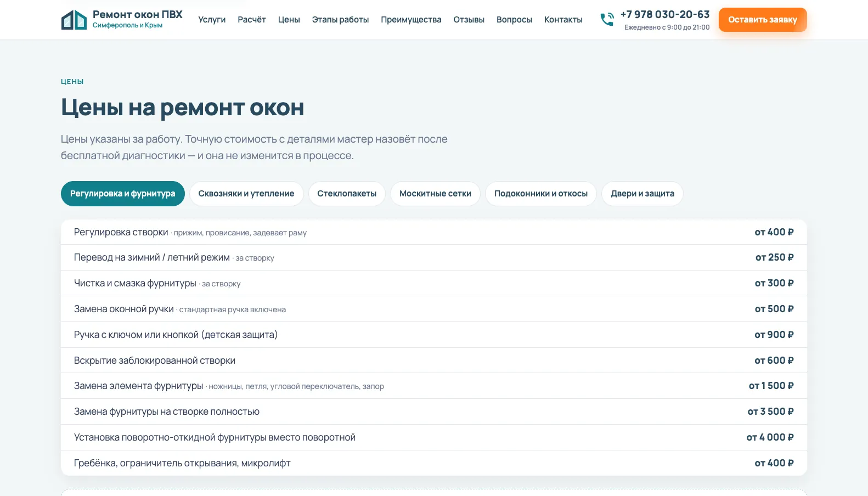
Task: Click the price от 4 000 ₽
Action: 770,437
